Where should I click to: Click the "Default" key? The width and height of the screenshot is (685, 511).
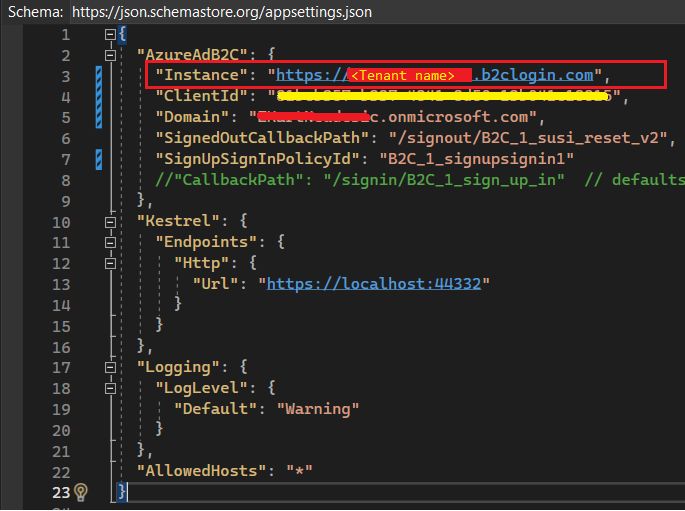tap(215, 409)
